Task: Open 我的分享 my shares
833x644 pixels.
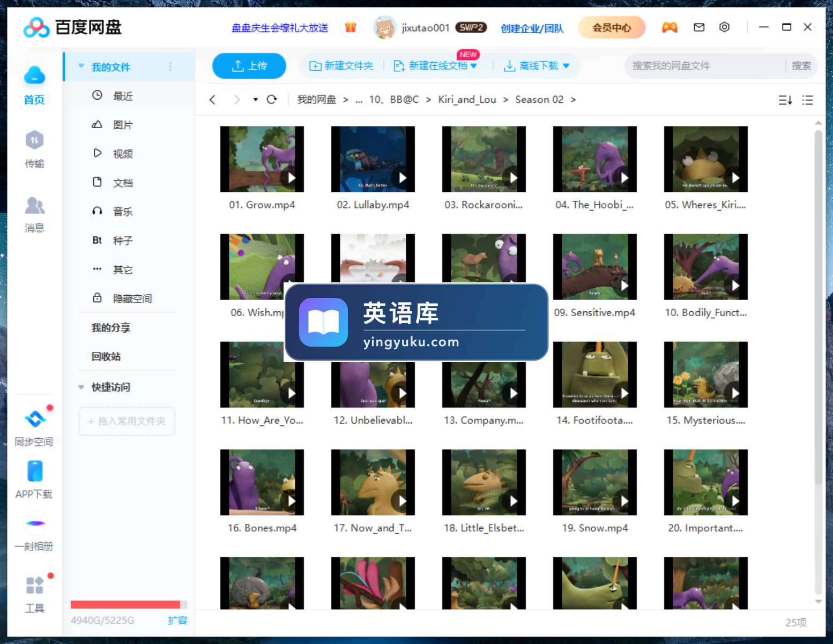Action: click(111, 328)
